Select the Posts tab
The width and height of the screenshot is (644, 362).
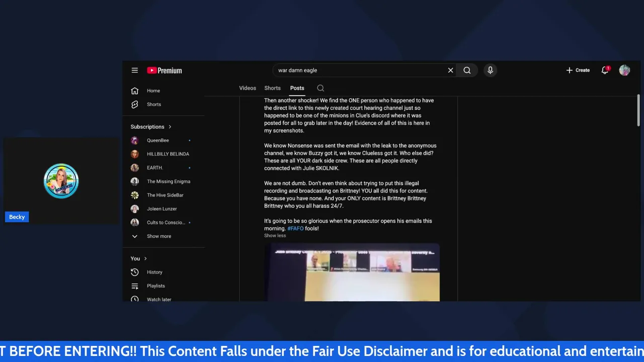tap(297, 88)
